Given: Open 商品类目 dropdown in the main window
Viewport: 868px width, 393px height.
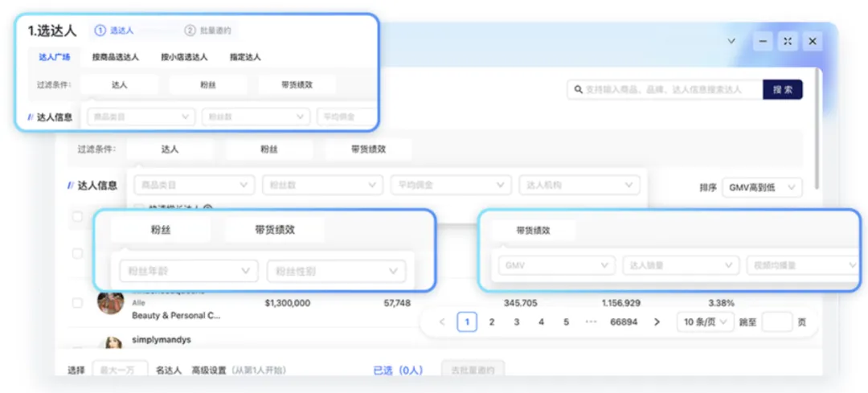Looking at the screenshot, I should [x=194, y=185].
